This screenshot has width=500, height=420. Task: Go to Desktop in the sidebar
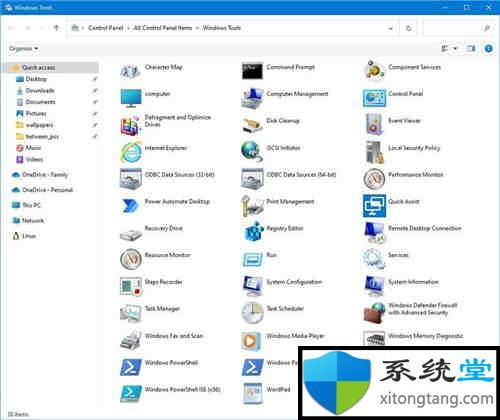tap(36, 79)
